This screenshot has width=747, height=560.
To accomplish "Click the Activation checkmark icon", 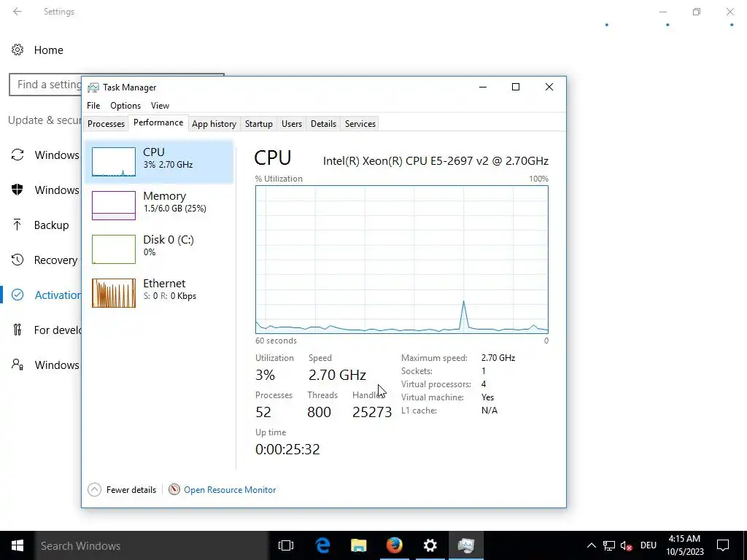I will [18, 295].
